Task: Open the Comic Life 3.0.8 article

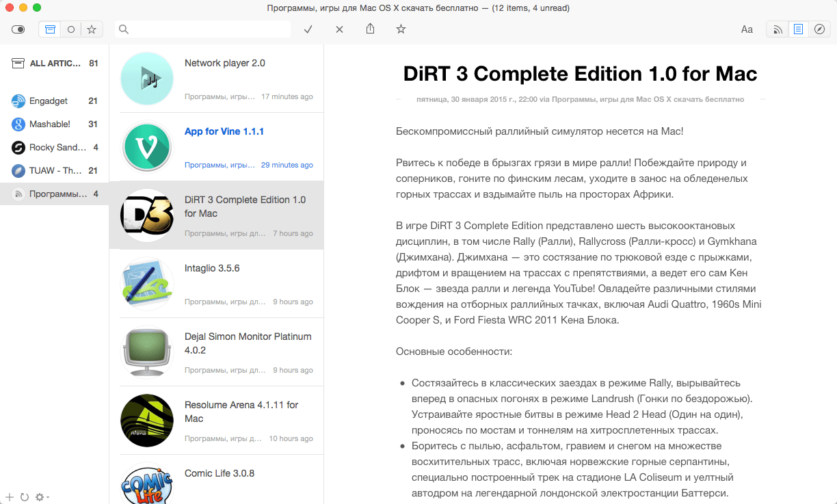Action: [217, 479]
